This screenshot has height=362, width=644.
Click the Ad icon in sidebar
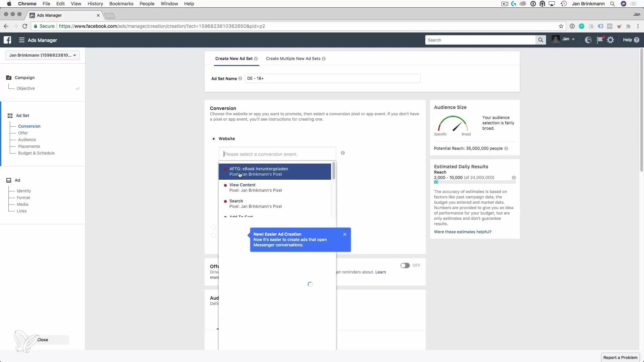(9, 180)
